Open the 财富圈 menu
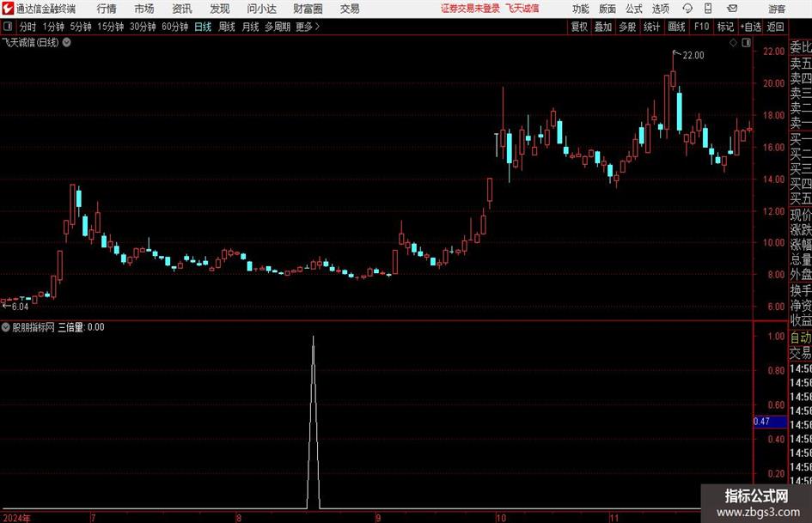This screenshot has width=812, height=523. (x=308, y=9)
